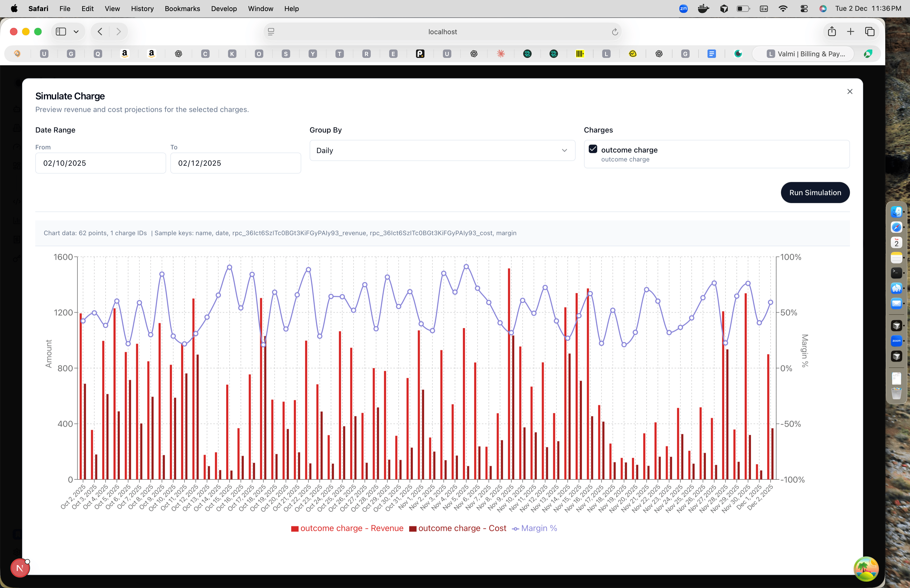Open the Bookmarks menu
This screenshot has height=588, width=910.
coord(182,8)
